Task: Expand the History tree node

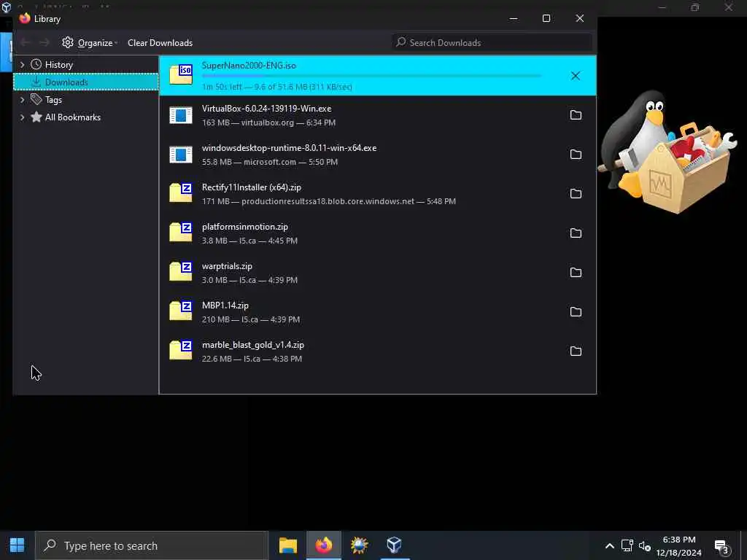Action: pos(22,64)
